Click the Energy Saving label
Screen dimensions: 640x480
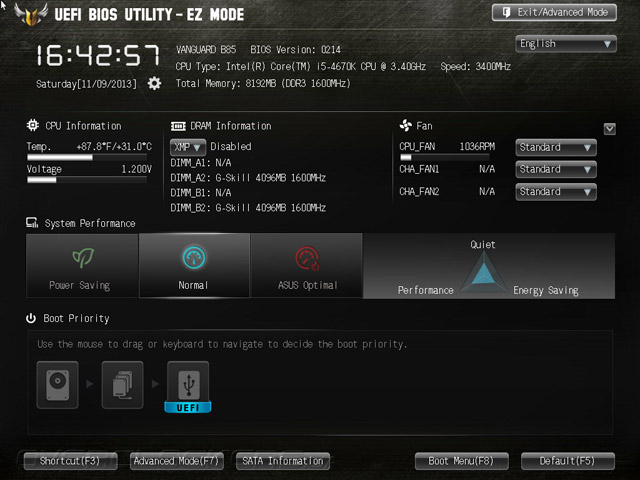(x=546, y=290)
